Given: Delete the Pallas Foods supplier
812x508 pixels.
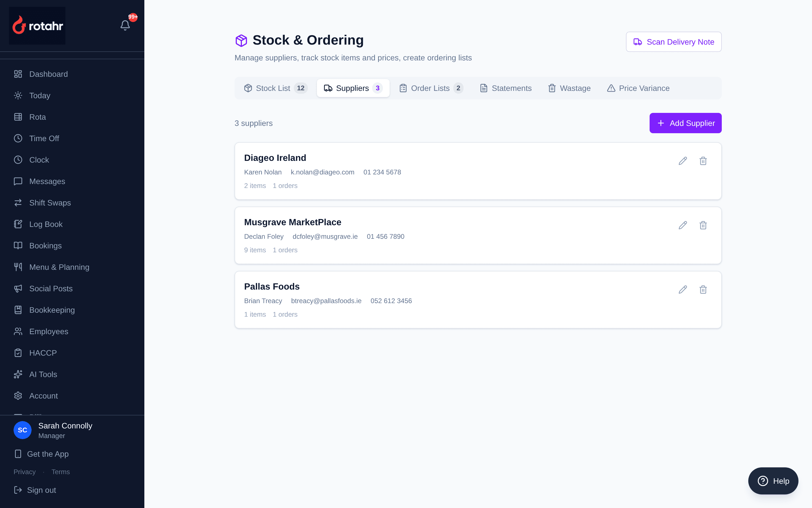Looking at the screenshot, I should pyautogui.click(x=703, y=290).
